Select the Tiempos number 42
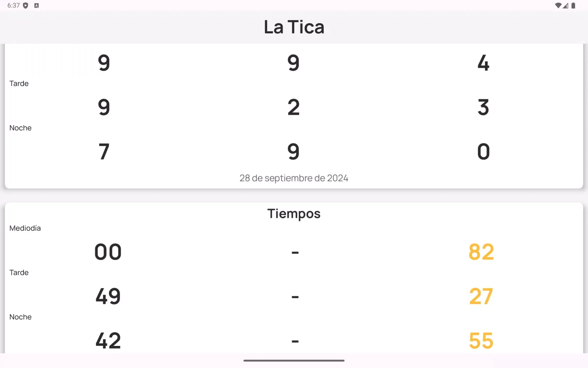The height and width of the screenshot is (368, 588). coord(108,341)
